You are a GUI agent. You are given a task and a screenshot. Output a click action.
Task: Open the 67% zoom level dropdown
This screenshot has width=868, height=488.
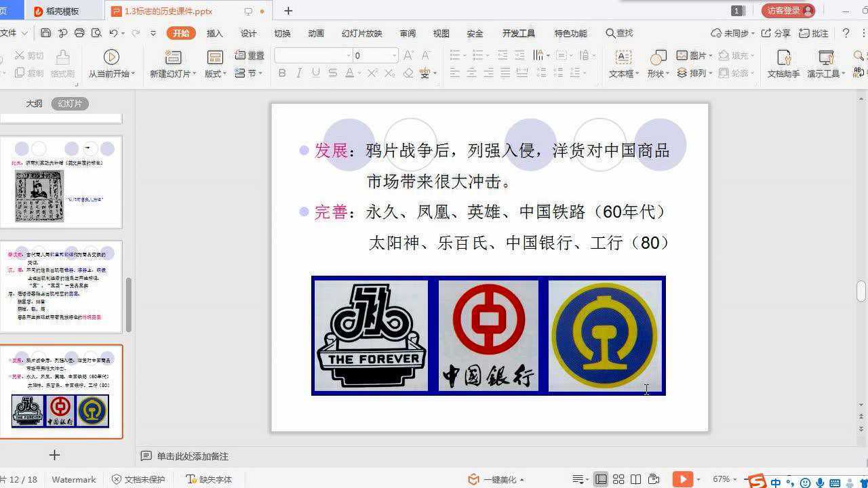(x=724, y=479)
